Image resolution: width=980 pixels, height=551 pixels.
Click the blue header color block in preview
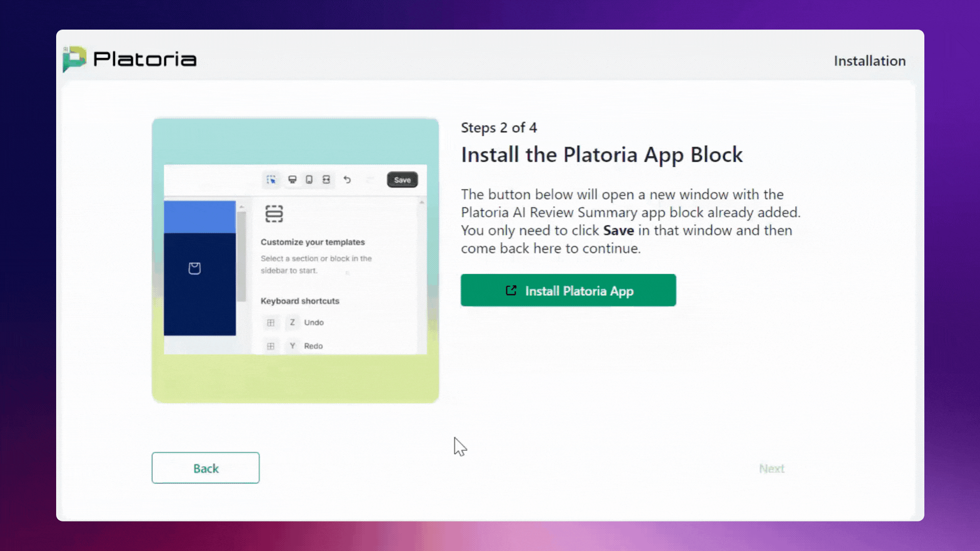(200, 217)
